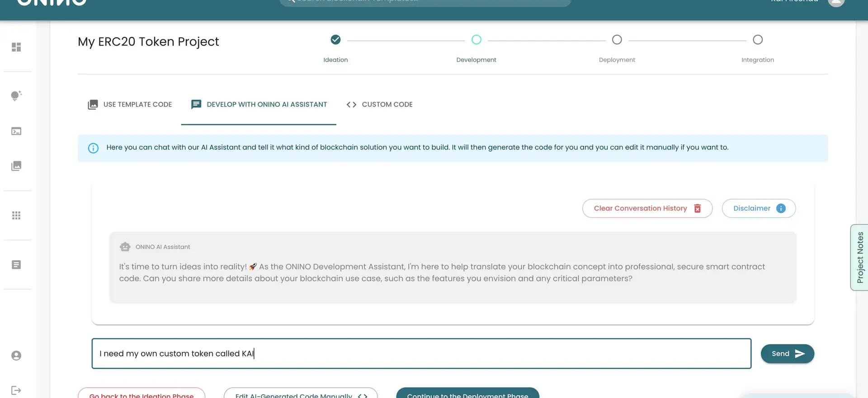Select the Deployment step circle
The width and height of the screenshot is (868, 398).
(x=617, y=40)
